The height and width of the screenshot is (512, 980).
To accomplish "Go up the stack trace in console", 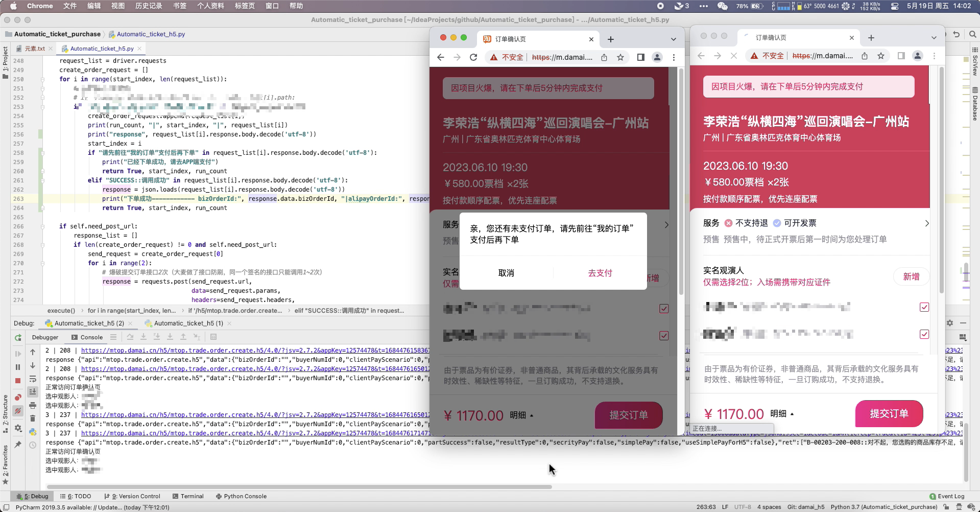I will [x=33, y=352].
